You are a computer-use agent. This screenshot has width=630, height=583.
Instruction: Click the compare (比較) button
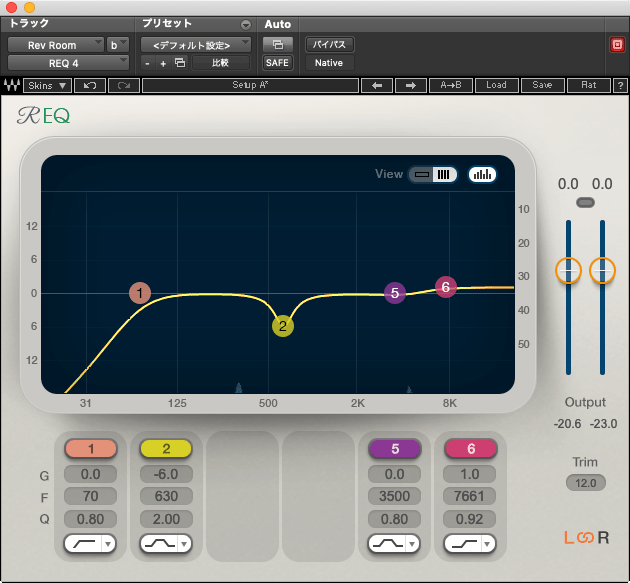pos(221,63)
